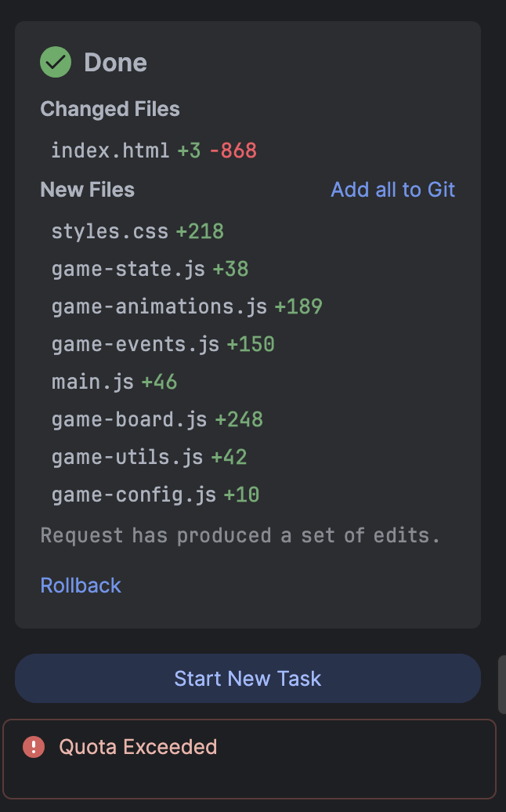Click the New Files heading
The height and width of the screenshot is (812, 506).
pyautogui.click(x=88, y=190)
